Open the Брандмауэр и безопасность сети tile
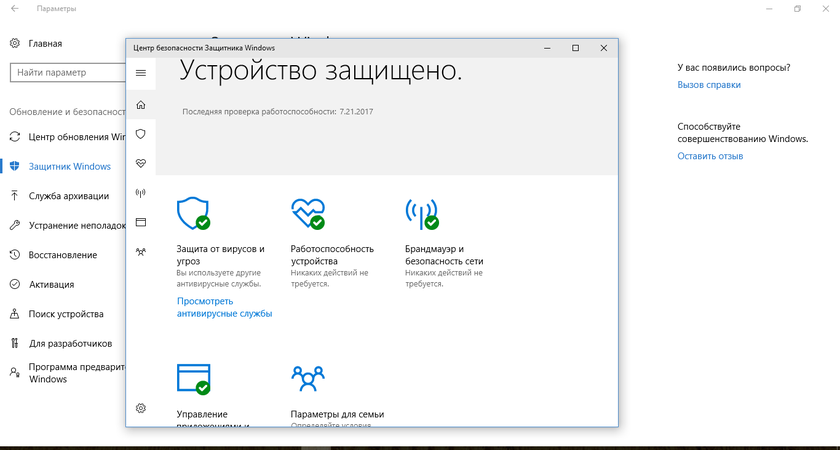This screenshot has width=840, height=450. pos(421,212)
